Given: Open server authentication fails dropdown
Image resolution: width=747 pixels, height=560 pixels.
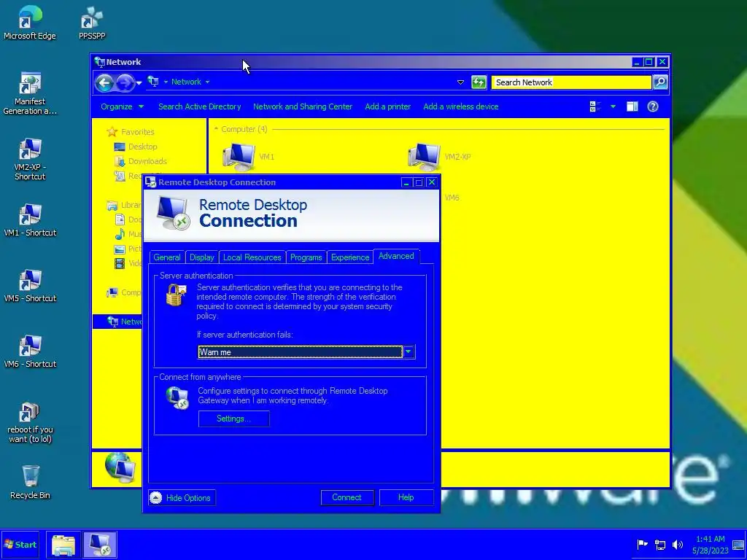Looking at the screenshot, I should (409, 352).
